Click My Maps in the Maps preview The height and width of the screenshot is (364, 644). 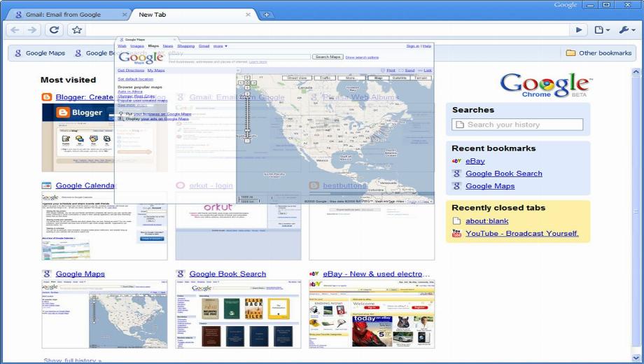click(x=156, y=70)
